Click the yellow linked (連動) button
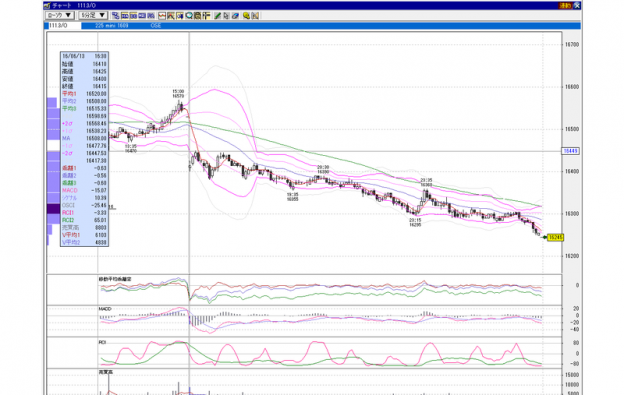 [565, 6]
